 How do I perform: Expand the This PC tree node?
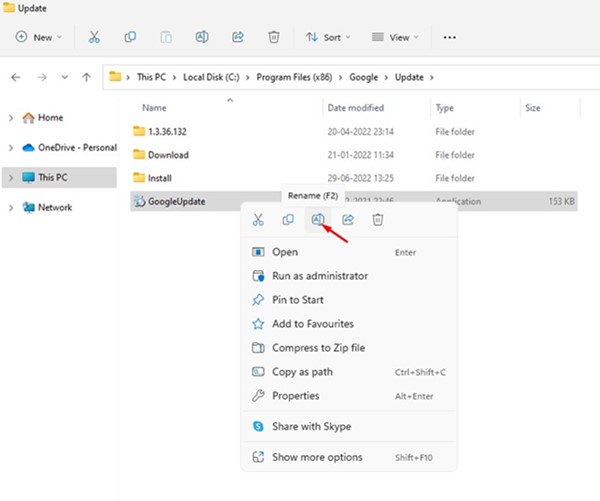[11, 178]
